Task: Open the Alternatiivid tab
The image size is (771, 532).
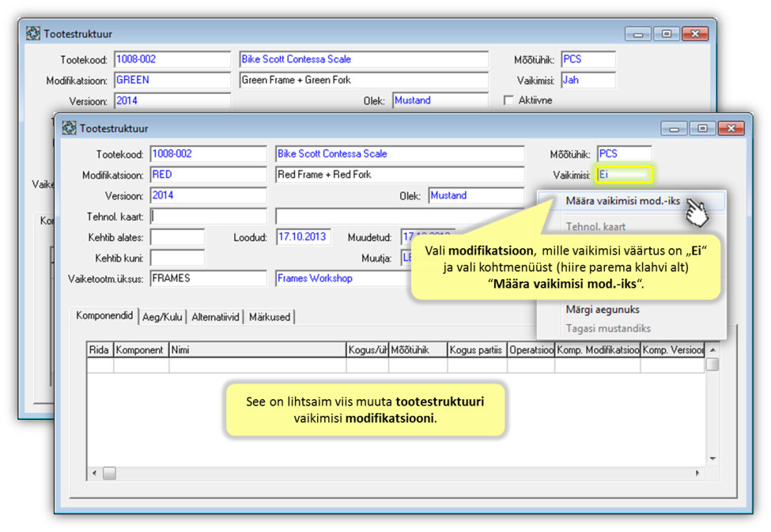Action: coord(215,317)
